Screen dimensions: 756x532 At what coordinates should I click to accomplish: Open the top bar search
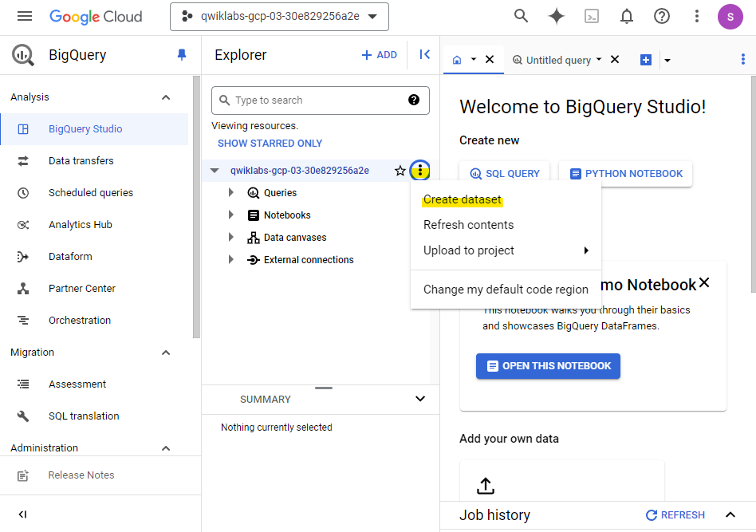[x=521, y=17]
